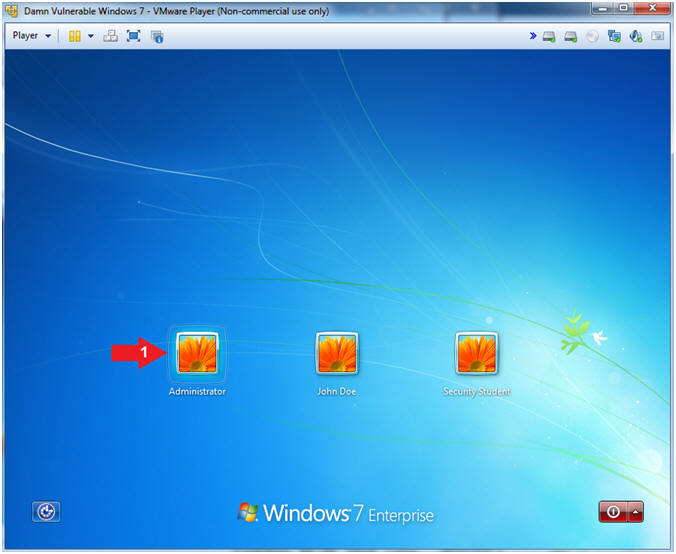Expand the power options dropdown arrow beside pause
This screenshot has width=676, height=554.
91,36
